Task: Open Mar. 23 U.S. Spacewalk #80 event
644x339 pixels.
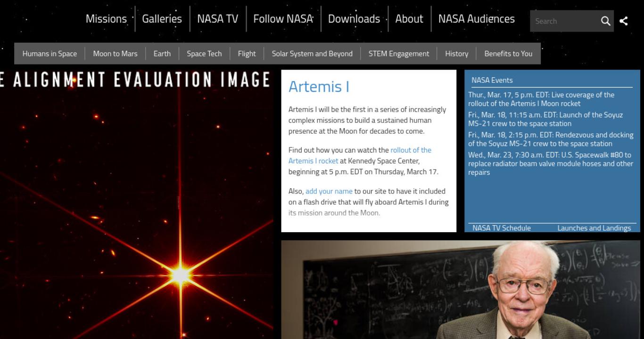Action: [x=551, y=163]
